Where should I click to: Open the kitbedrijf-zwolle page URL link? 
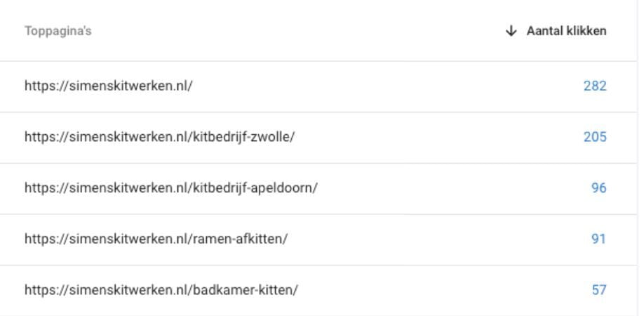pyautogui.click(x=159, y=137)
